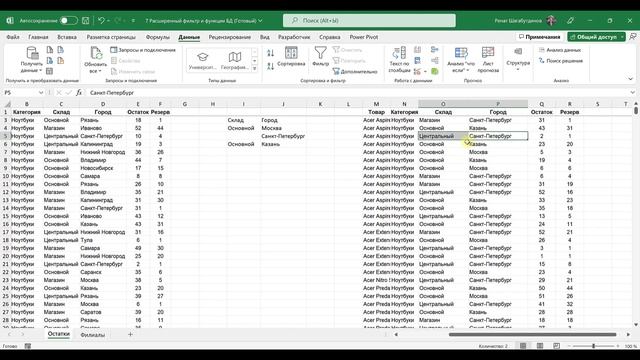Choose the География data type

click(x=235, y=60)
